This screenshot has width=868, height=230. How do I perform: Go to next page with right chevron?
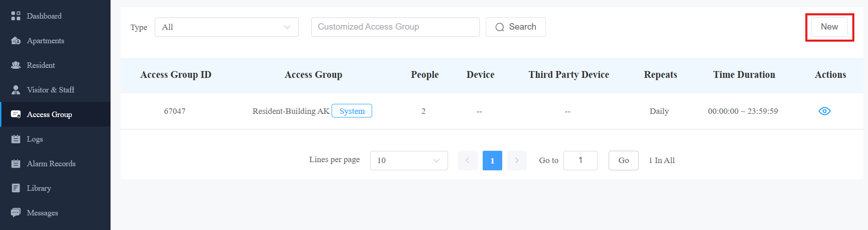(x=517, y=160)
